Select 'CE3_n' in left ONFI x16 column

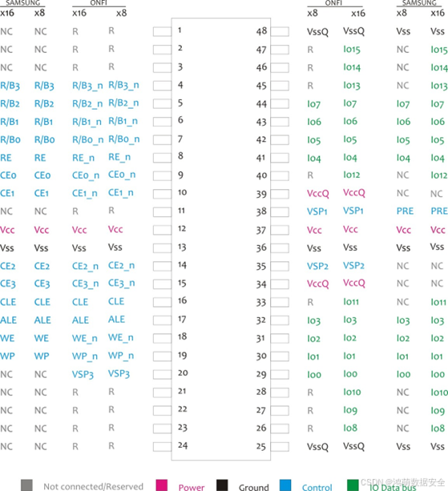[85, 284]
